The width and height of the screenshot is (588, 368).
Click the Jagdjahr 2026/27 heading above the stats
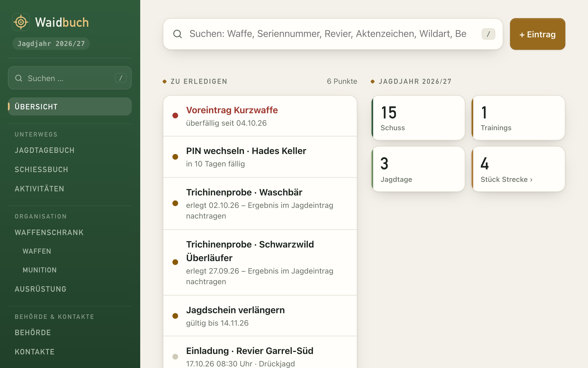tap(415, 81)
